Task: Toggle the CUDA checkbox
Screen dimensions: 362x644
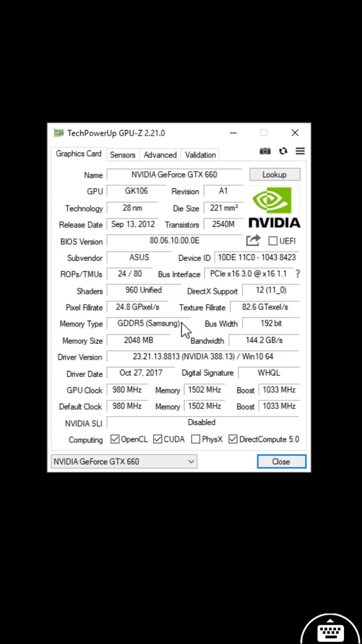Action: (x=158, y=439)
